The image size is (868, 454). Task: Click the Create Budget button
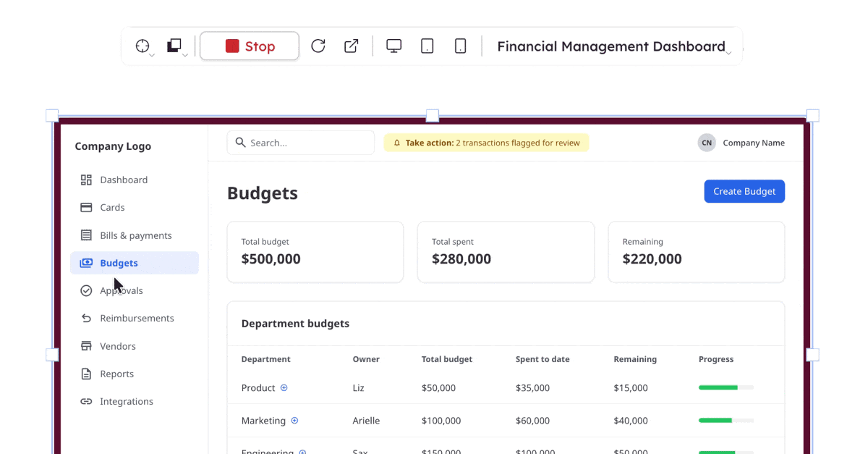744,191
